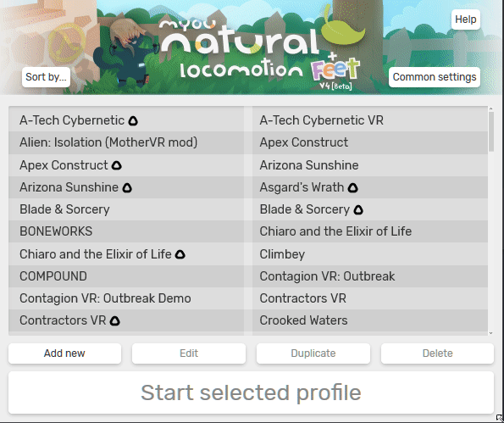Select Contagion VR: Outbreak Demo profile
Viewport: 504px width, 423px height.
tap(126, 298)
